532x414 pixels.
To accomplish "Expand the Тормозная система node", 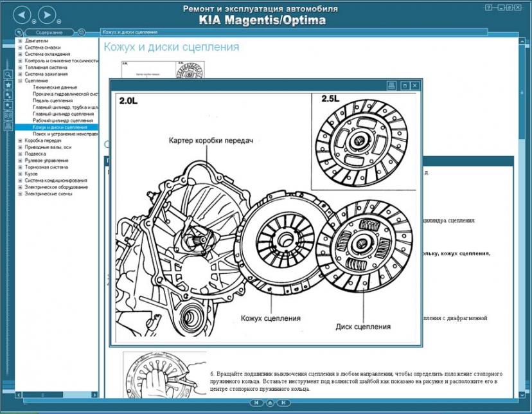I will coord(20,167).
